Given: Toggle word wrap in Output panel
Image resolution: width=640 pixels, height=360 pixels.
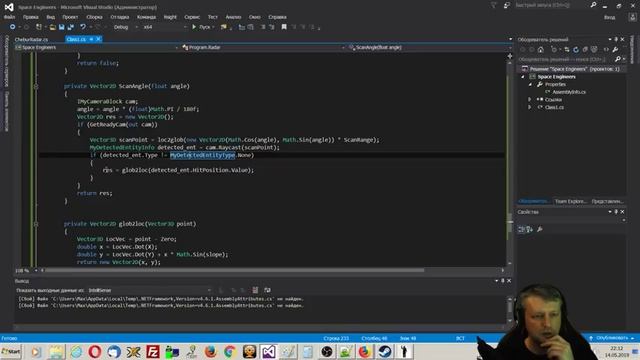Looking at the screenshot, I should tap(267, 290).
